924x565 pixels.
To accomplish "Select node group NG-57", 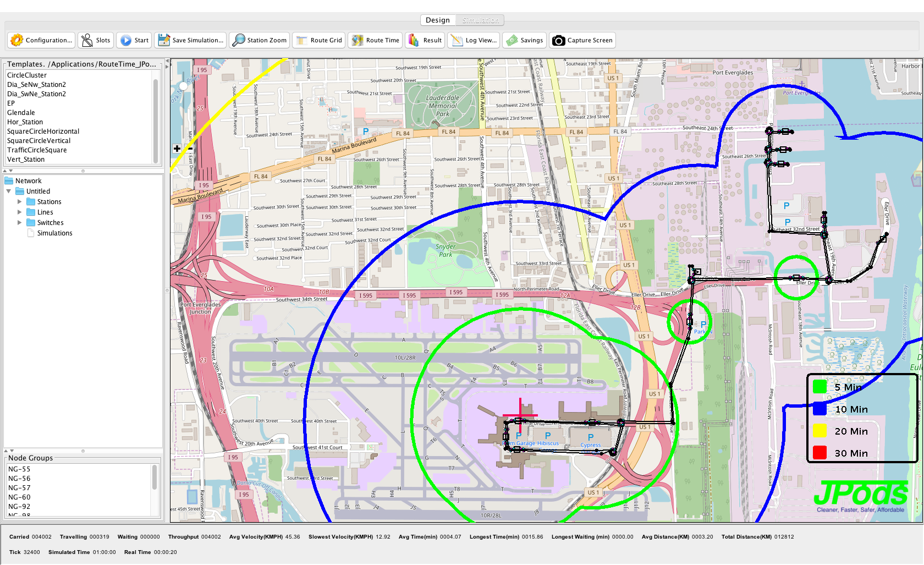I will [19, 488].
